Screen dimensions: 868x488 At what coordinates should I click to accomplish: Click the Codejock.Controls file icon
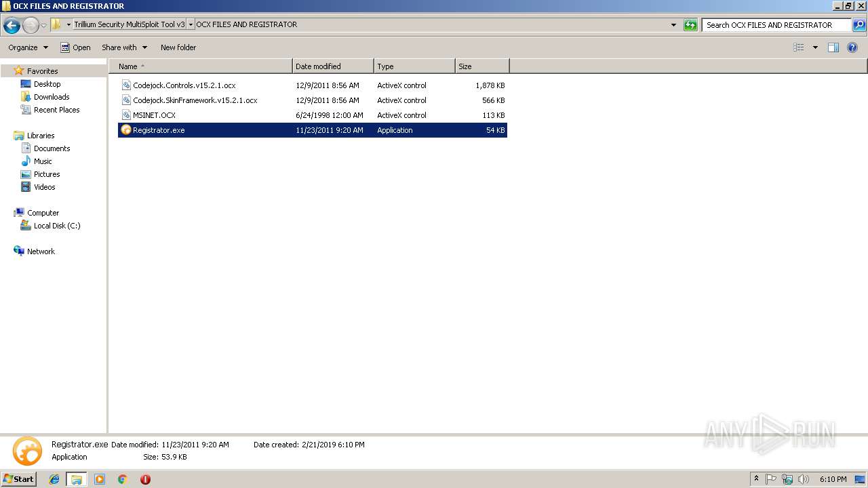(126, 85)
